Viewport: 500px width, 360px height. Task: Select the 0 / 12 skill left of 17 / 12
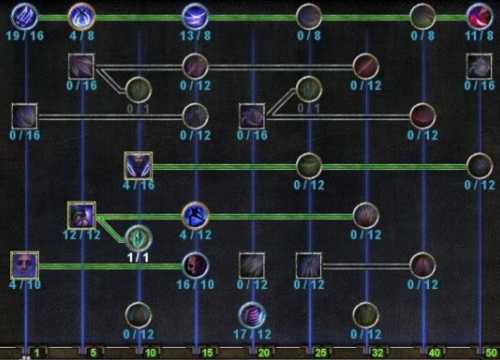138,315
